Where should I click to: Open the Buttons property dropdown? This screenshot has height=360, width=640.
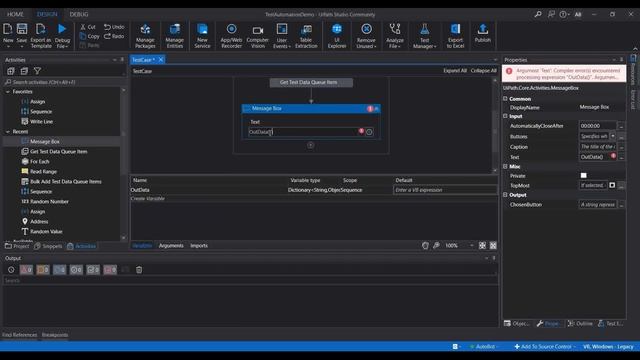coord(613,136)
